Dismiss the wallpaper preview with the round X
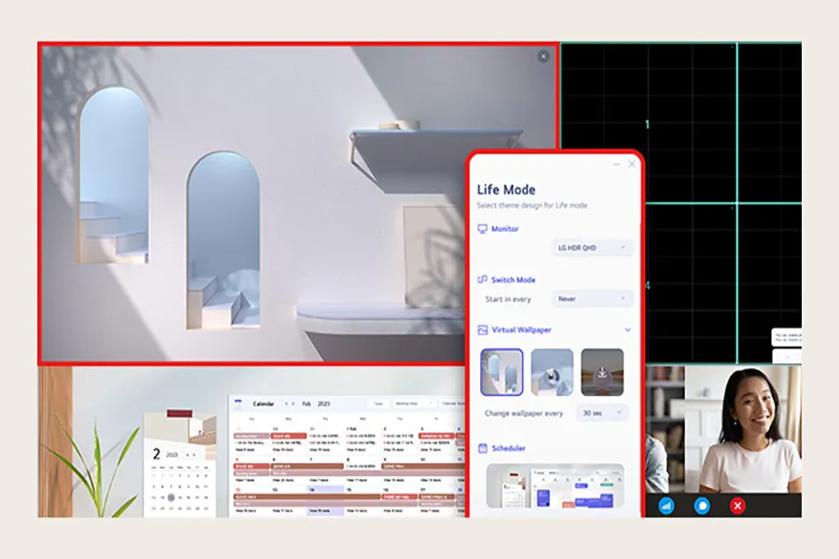 click(x=543, y=57)
